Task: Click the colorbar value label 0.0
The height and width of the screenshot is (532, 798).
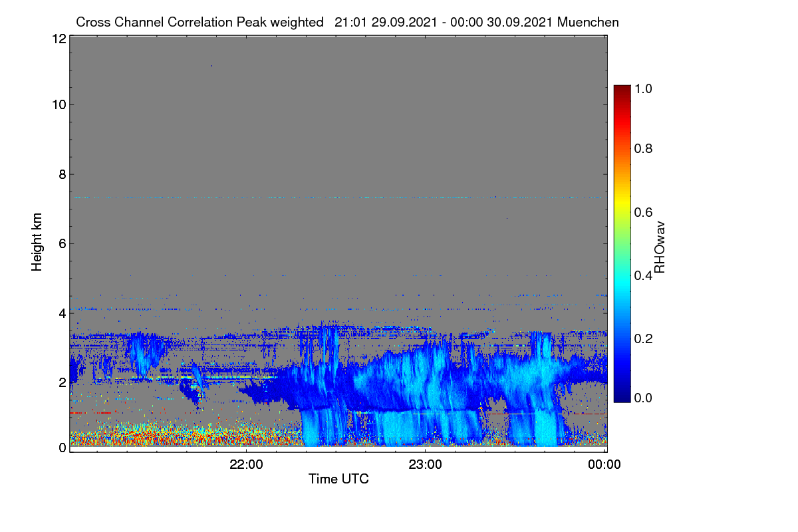Action: tap(643, 397)
